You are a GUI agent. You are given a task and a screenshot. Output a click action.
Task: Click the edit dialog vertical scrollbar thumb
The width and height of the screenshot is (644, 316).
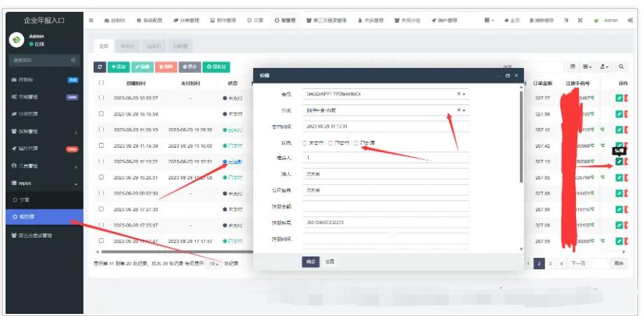tap(522, 137)
